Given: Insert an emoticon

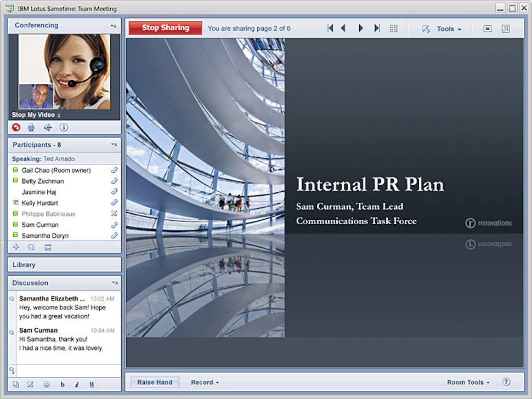Looking at the screenshot, I should click(x=47, y=384).
